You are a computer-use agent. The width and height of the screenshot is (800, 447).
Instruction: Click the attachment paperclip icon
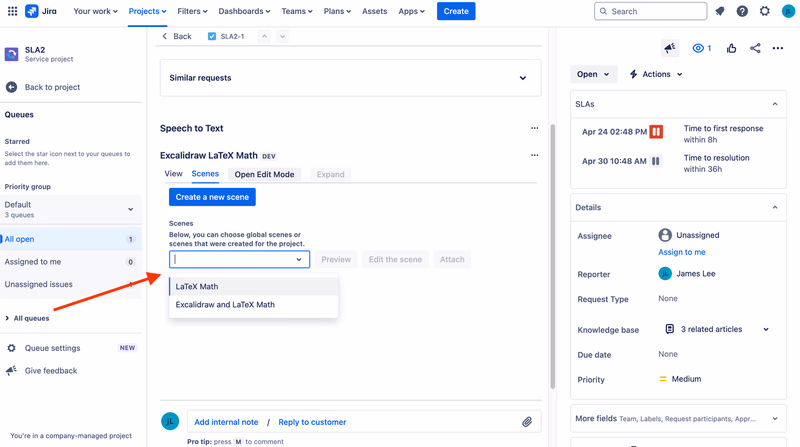[527, 422]
